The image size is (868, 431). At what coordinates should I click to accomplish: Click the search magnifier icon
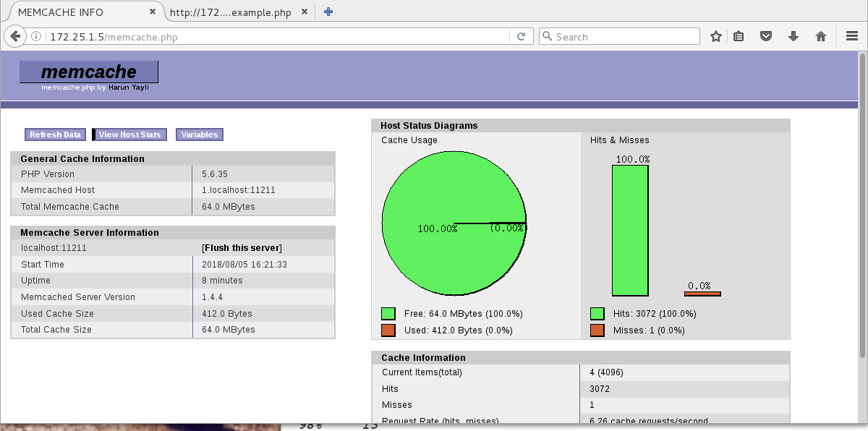[548, 36]
